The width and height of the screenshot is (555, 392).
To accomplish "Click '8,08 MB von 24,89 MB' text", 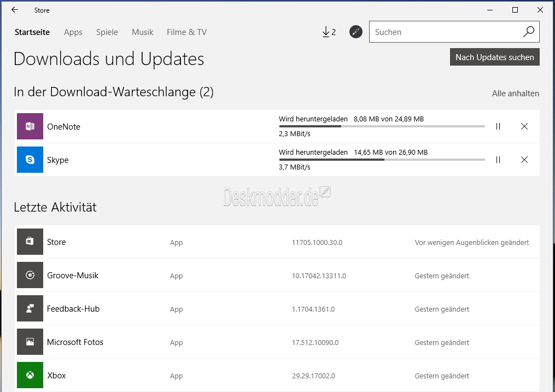I will 389,119.
